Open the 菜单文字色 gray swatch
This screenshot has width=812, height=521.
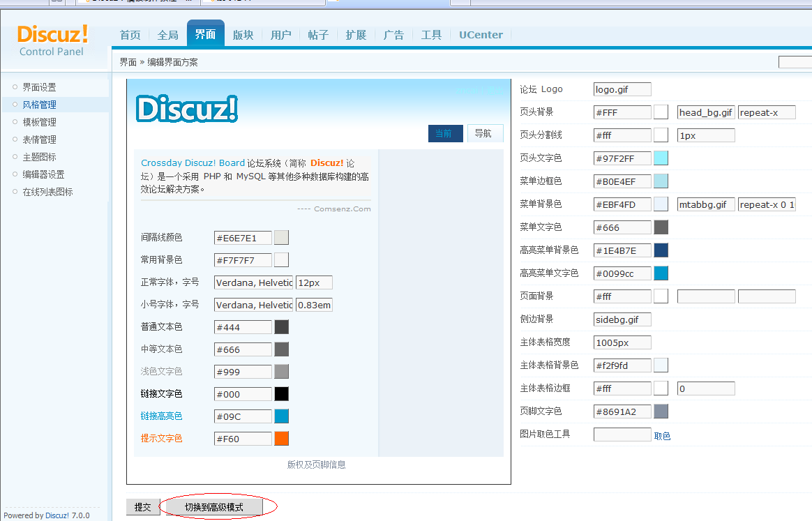tap(661, 227)
